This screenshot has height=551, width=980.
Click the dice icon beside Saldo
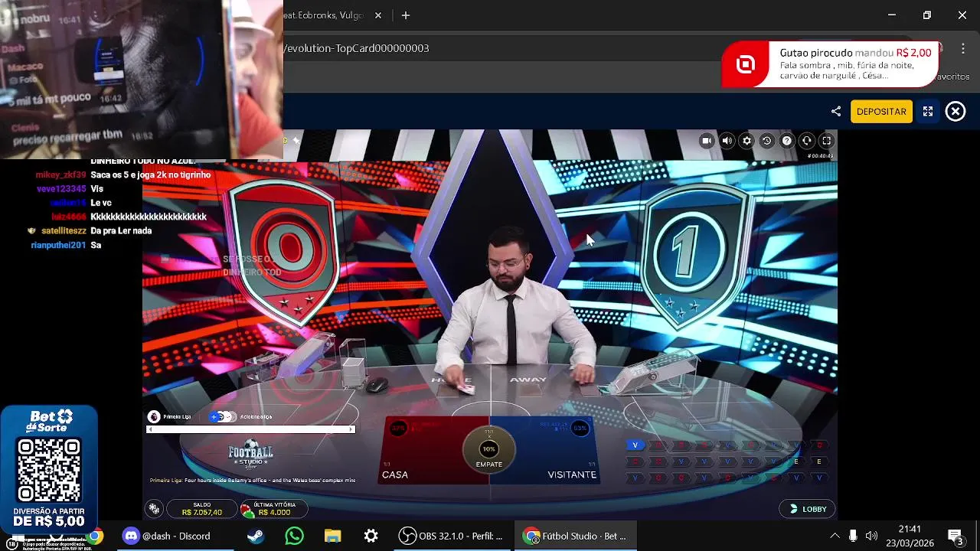pos(155,509)
